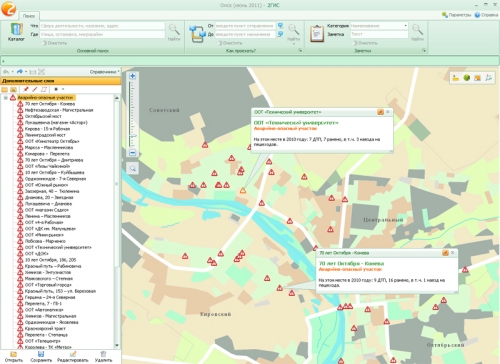Click Редактировать button below the layer list
Image resolution: width=500 pixels, height=364 pixels.
pyautogui.click(x=73, y=357)
